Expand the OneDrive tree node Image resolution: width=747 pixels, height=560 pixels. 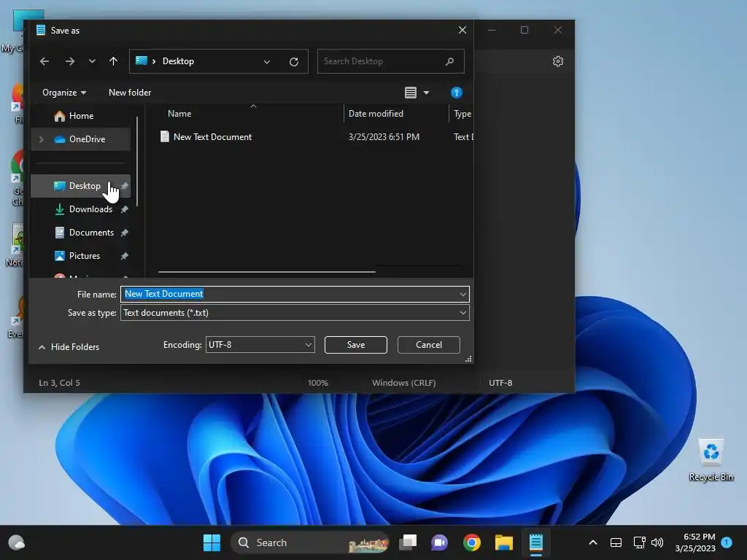coord(42,139)
